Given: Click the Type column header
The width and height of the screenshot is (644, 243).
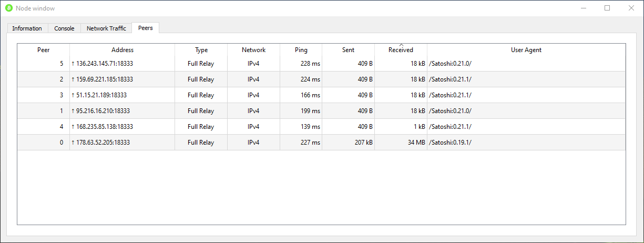Looking at the screenshot, I should coord(201,50).
